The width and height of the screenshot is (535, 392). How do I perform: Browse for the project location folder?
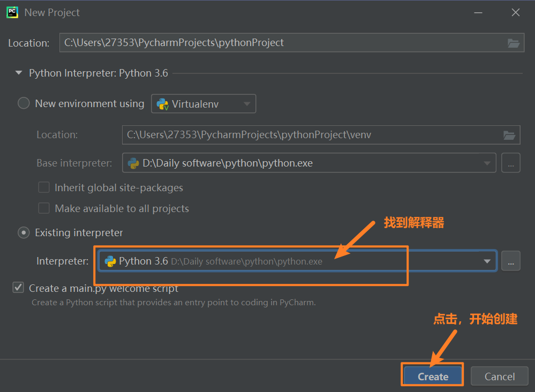click(x=513, y=43)
